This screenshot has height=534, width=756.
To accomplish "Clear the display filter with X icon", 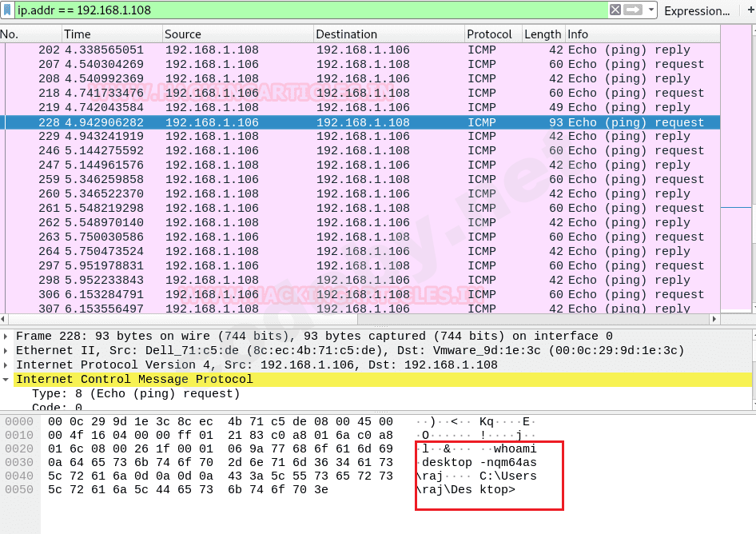I will 615,10.
